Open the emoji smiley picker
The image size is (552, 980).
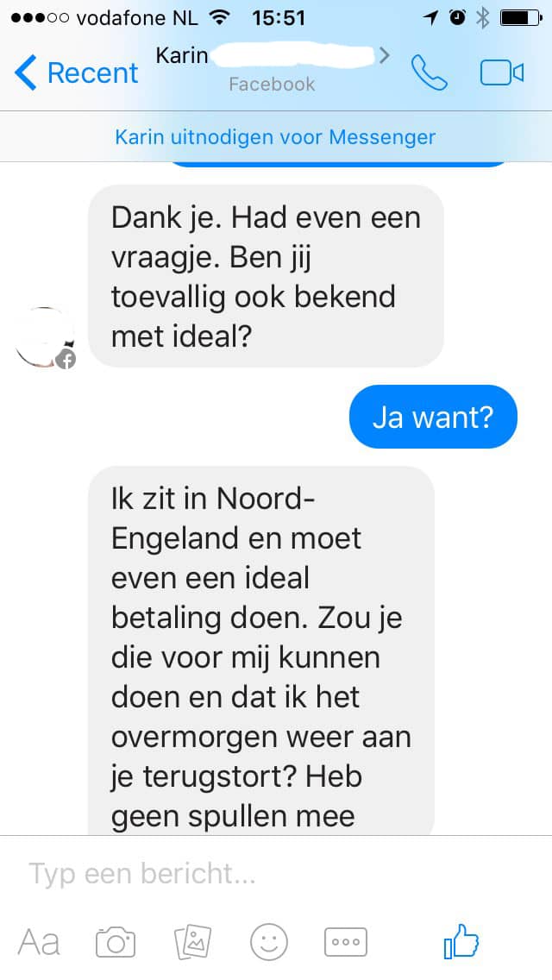pos(269,942)
